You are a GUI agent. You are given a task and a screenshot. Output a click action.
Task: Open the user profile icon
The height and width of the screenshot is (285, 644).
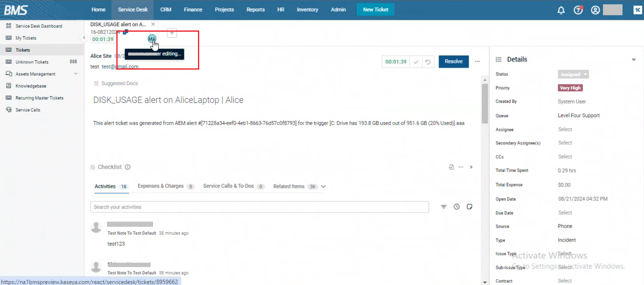click(595, 10)
